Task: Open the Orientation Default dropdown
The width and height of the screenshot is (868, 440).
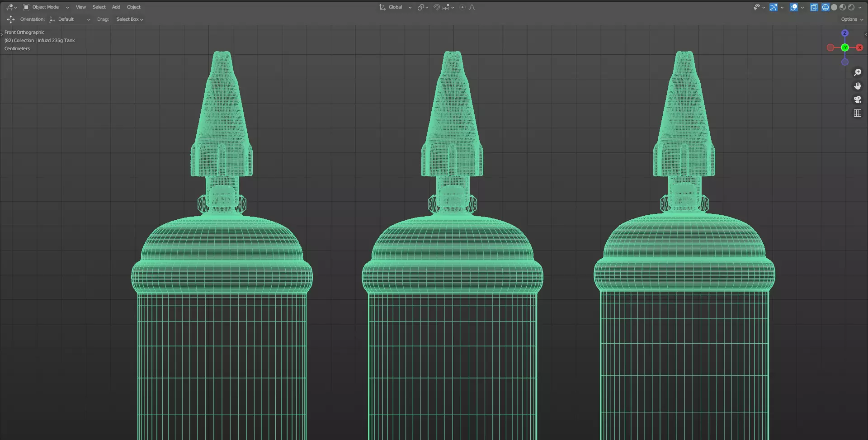Action: point(70,19)
